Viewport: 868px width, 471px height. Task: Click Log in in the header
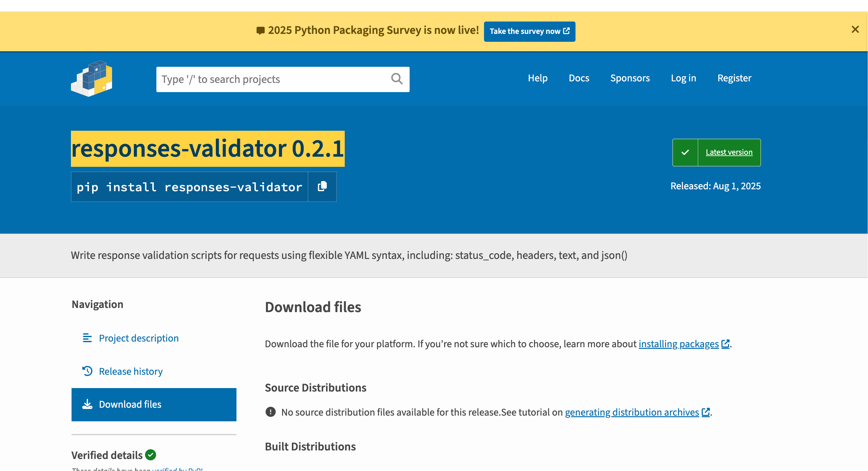(683, 78)
